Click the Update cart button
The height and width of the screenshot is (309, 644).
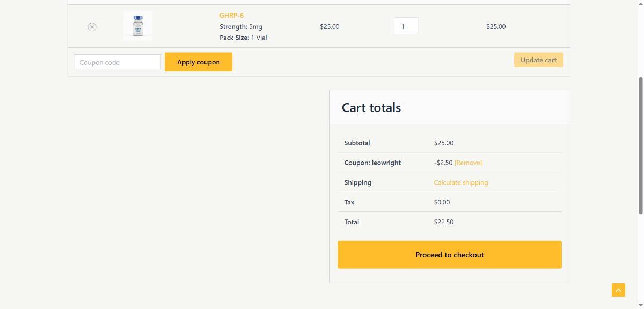[x=538, y=60]
